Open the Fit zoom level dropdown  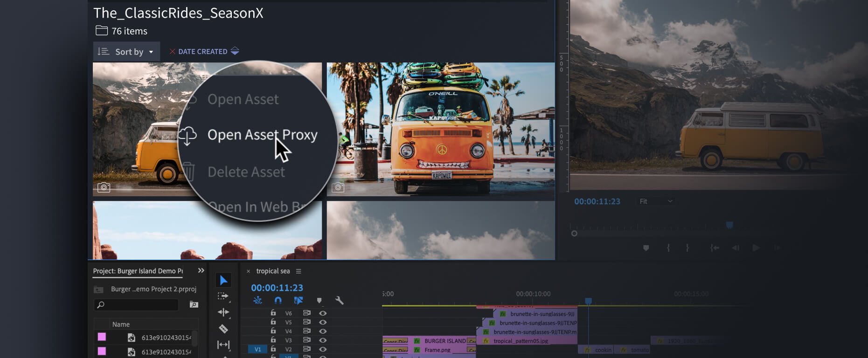pyautogui.click(x=656, y=201)
